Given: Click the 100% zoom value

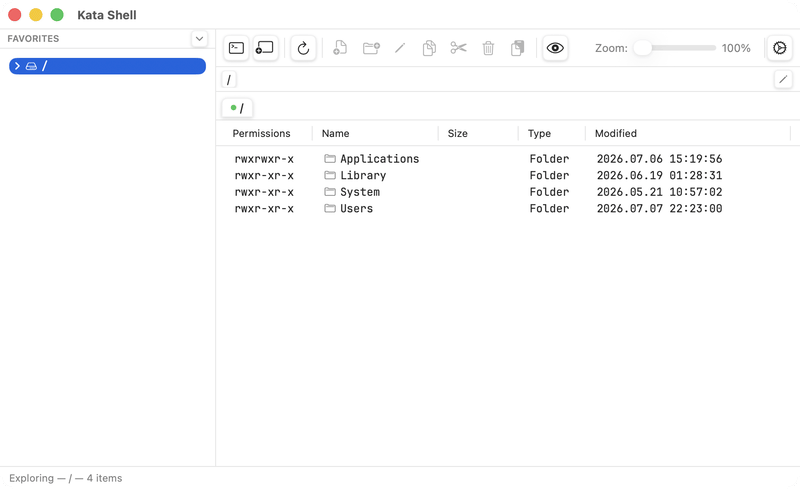Looking at the screenshot, I should point(736,48).
